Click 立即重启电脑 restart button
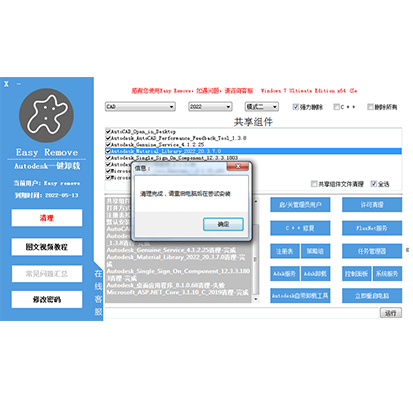The height and width of the screenshot is (398, 413). (372, 296)
